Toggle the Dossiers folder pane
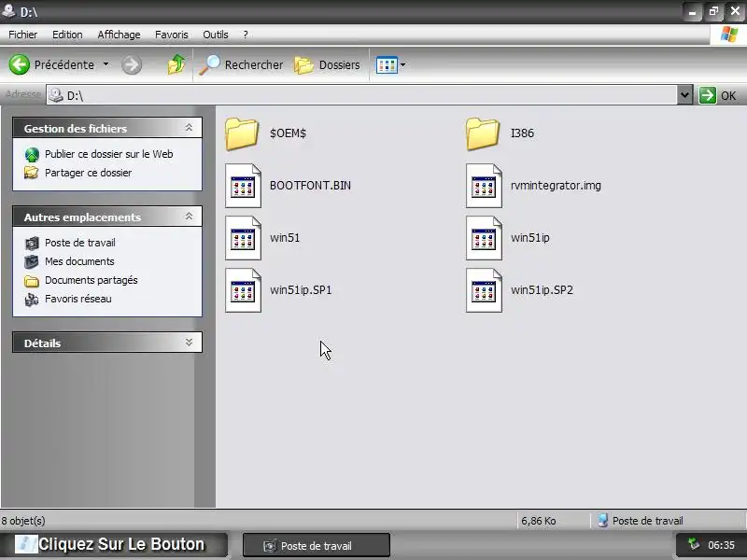 (328, 64)
